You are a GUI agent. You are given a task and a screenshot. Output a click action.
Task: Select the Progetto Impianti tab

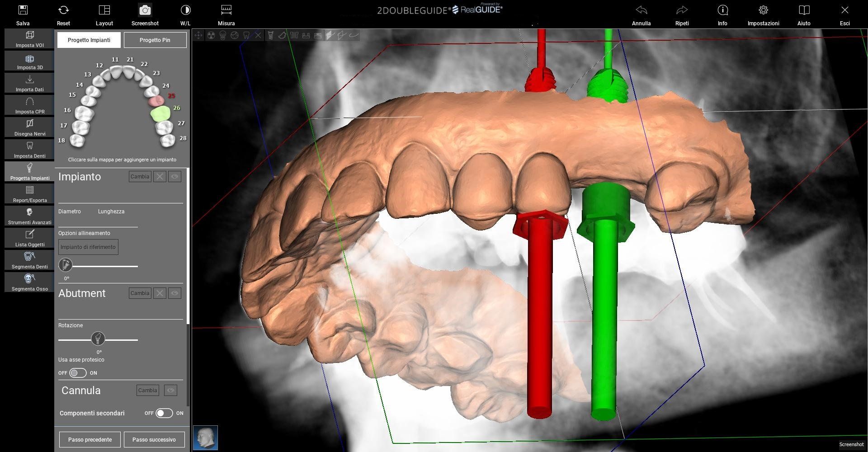[x=89, y=40]
